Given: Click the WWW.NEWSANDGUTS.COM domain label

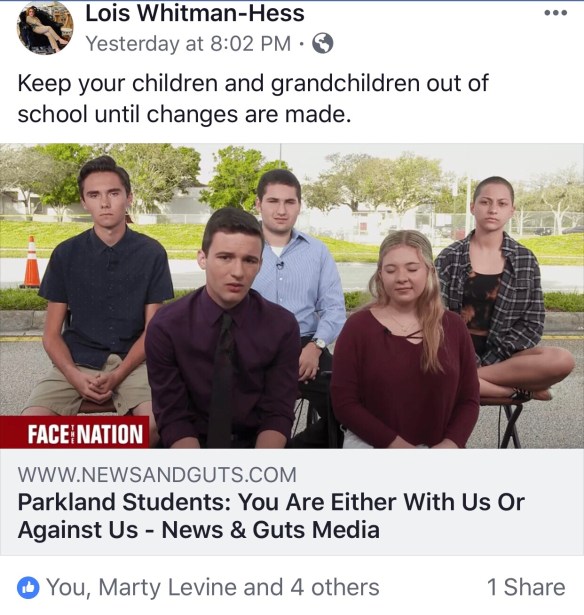Looking at the screenshot, I should pos(157,475).
